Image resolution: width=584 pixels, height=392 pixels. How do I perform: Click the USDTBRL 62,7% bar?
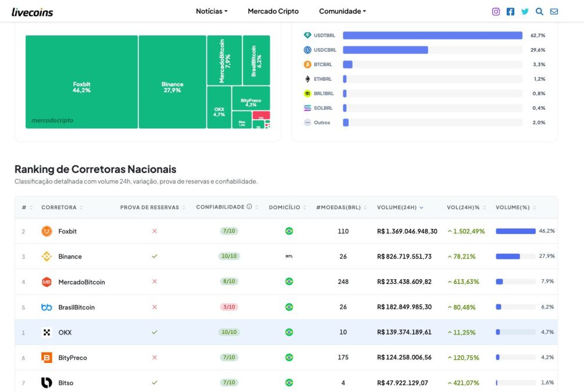432,35
